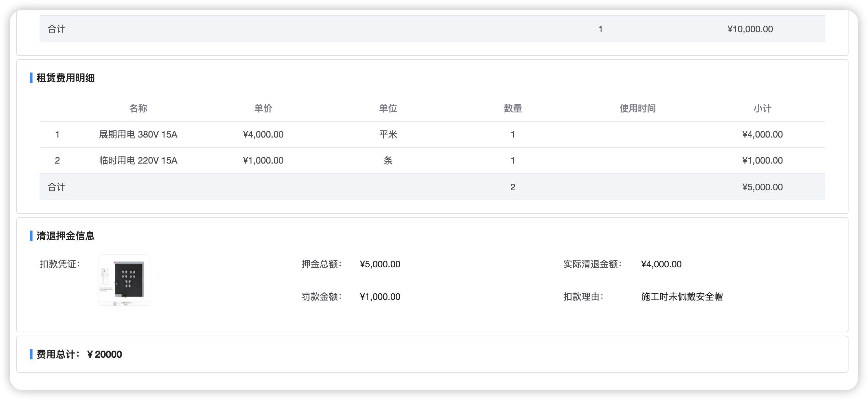Click subtotal ¥1,000.00 in 临时用电 row
This screenshot has width=868, height=400.
coord(763,160)
